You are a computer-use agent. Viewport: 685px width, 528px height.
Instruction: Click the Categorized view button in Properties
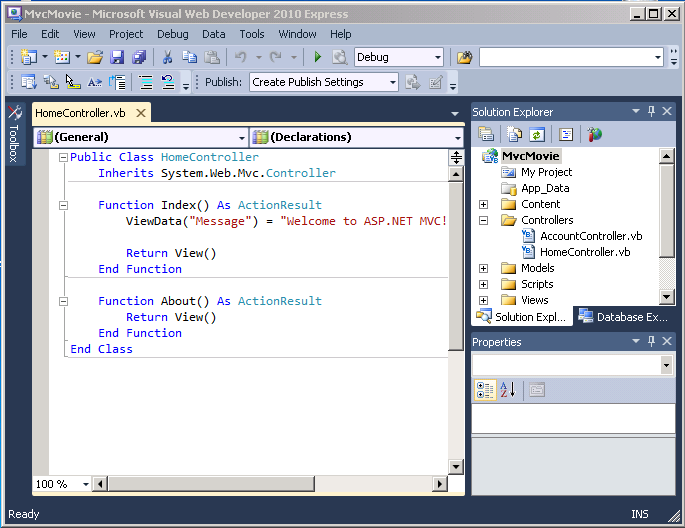click(x=485, y=390)
